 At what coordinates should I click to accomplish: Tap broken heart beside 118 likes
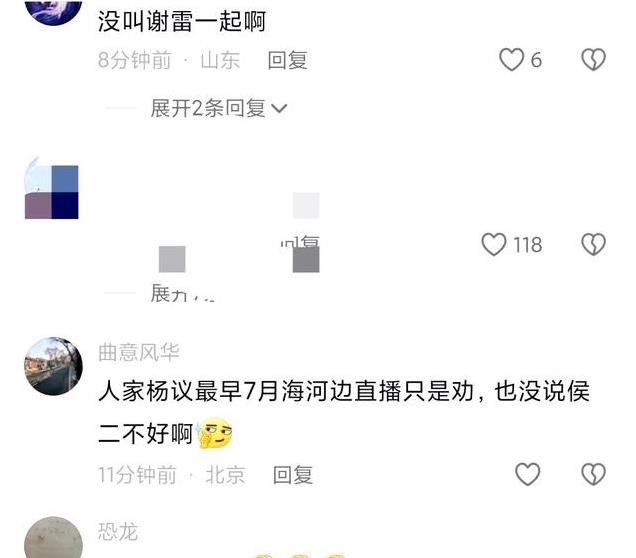point(593,244)
